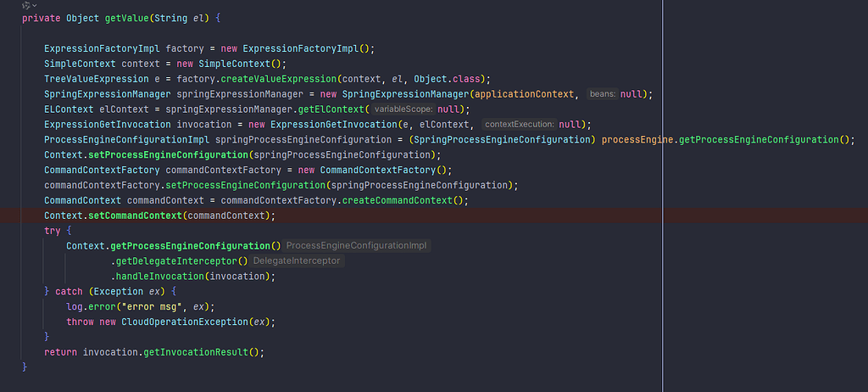This screenshot has height=392, width=868.
Task: Click the getInvocationResult method call
Action: [196, 352]
